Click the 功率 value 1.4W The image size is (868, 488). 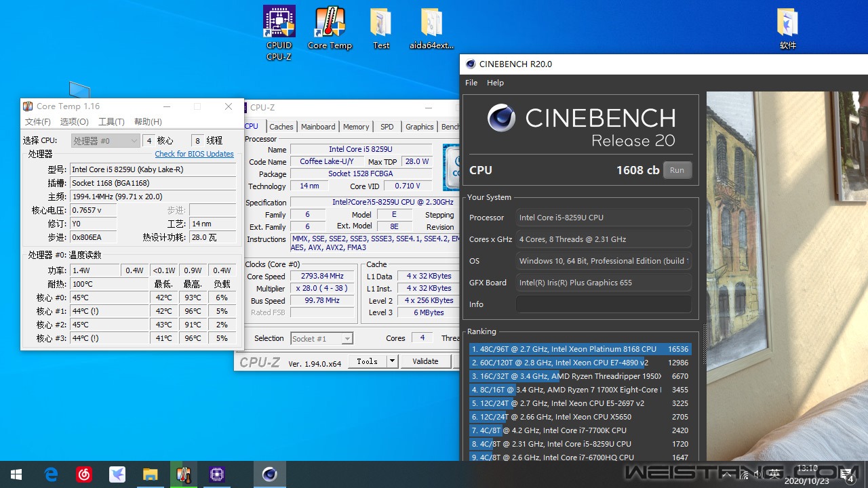94,270
